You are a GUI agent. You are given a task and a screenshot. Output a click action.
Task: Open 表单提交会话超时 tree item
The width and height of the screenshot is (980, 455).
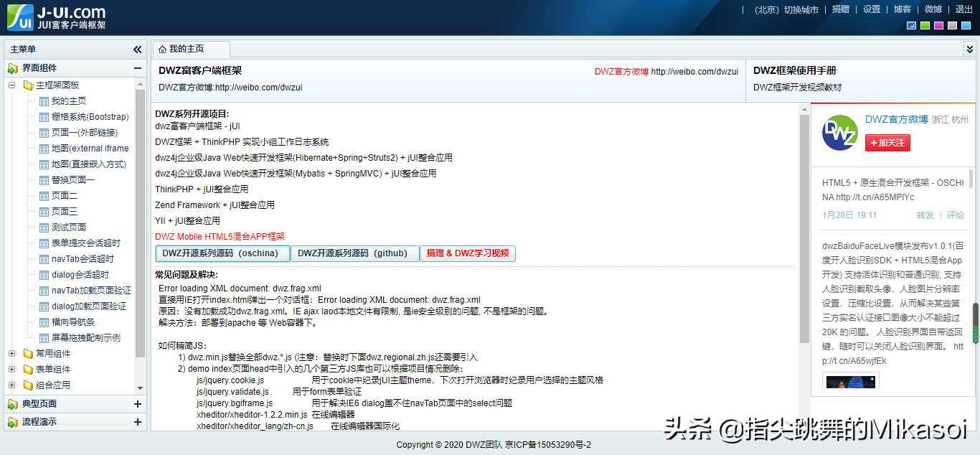pyautogui.click(x=86, y=243)
